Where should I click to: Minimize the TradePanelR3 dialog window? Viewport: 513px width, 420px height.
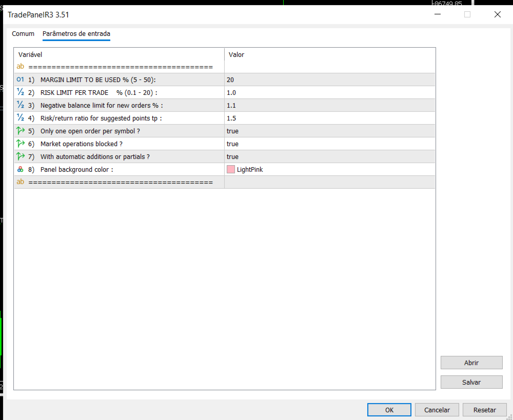click(x=438, y=14)
